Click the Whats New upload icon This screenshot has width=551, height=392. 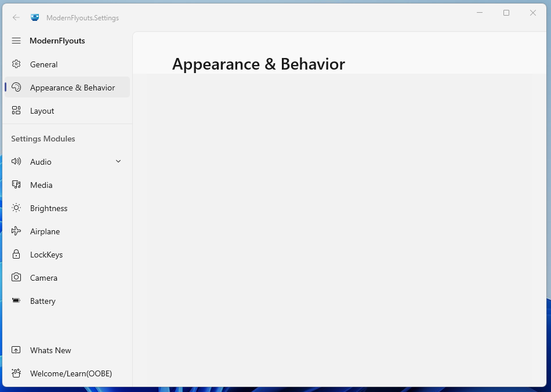click(16, 350)
